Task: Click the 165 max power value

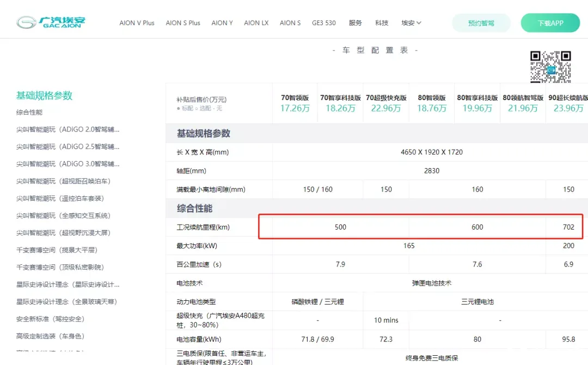Action: coord(409,246)
